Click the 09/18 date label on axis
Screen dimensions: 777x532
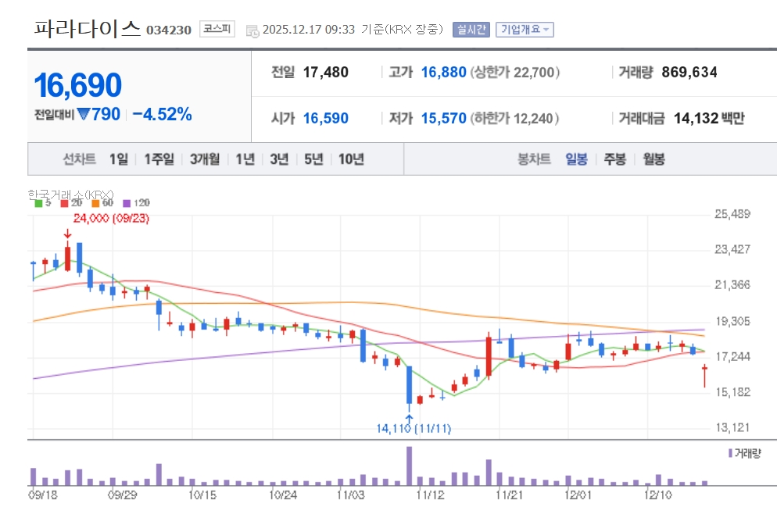(43, 495)
